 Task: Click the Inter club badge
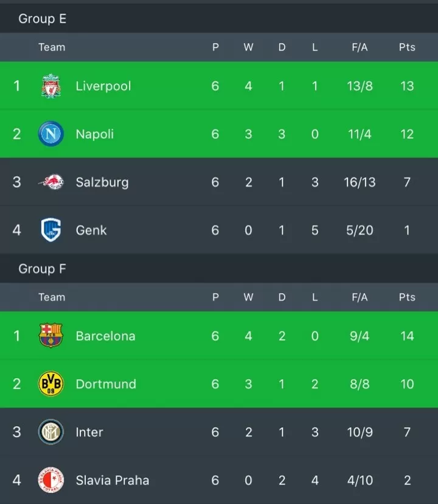click(51, 432)
